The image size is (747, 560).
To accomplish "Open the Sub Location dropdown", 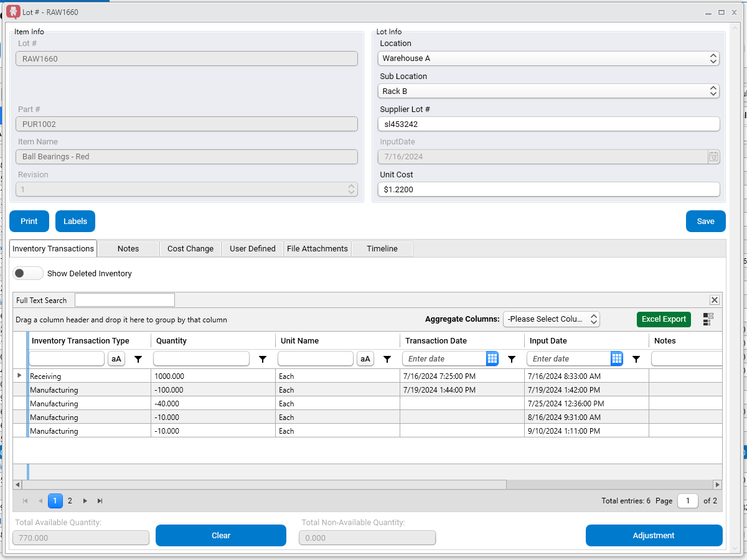I will pyautogui.click(x=713, y=91).
